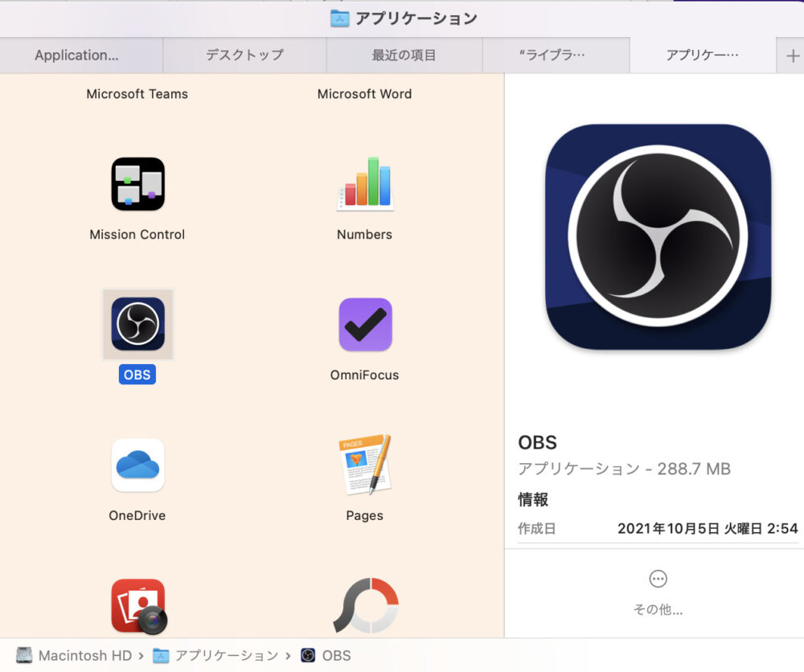Click the アプリケーション window title text
The image size is (804, 672).
point(416,19)
